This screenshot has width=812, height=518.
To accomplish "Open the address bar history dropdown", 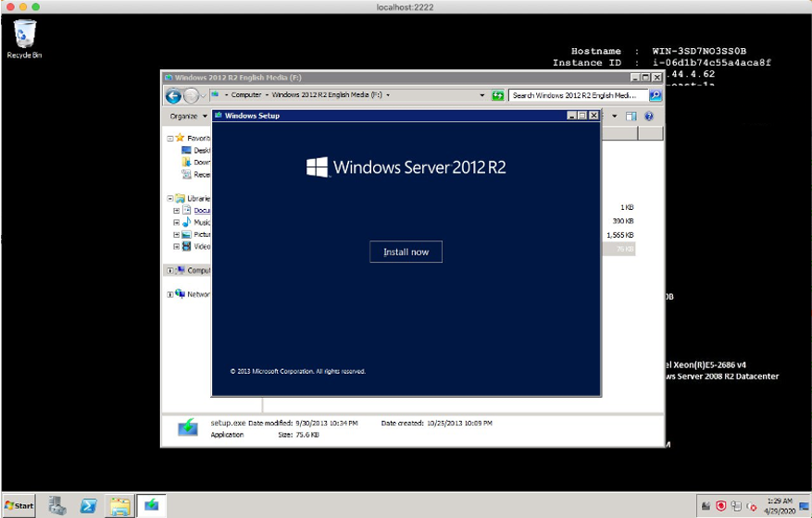I will click(x=482, y=95).
